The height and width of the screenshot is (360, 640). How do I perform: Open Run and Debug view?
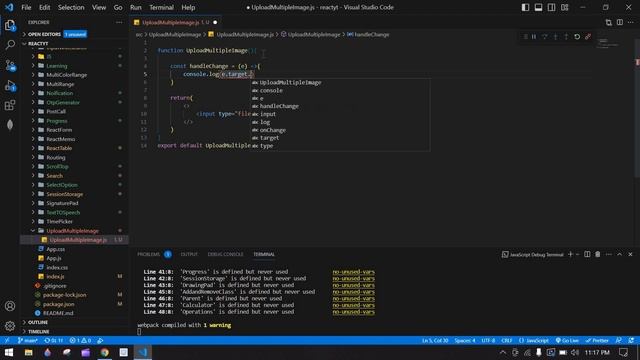10,85
